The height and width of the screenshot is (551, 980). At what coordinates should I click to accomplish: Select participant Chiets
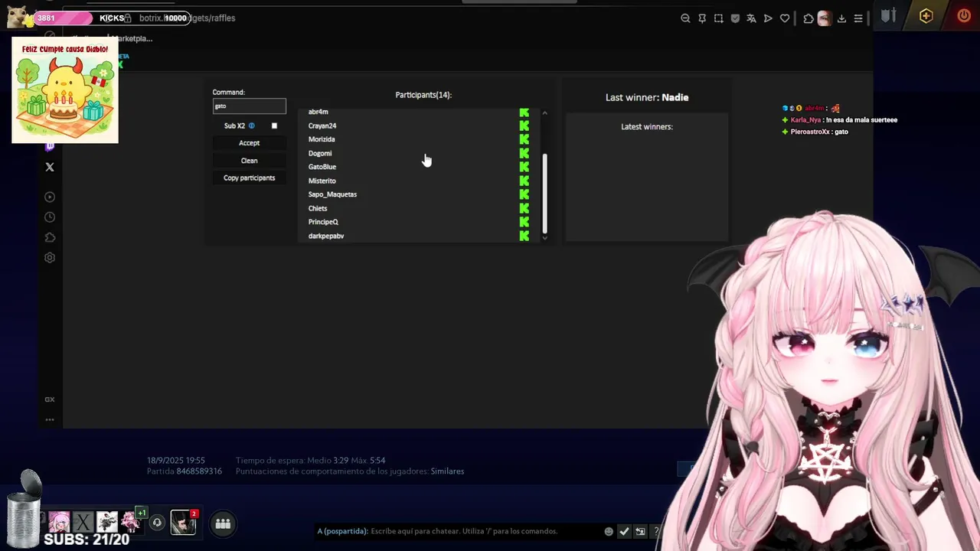(x=318, y=208)
